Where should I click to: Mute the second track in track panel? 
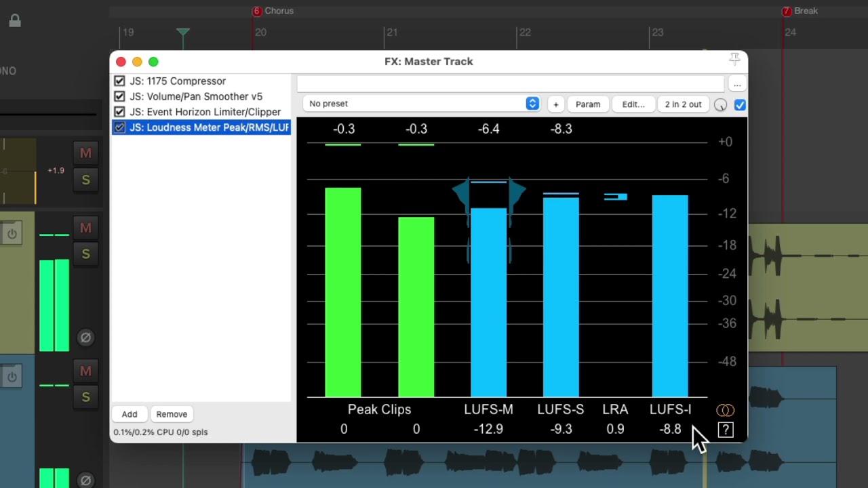point(85,228)
